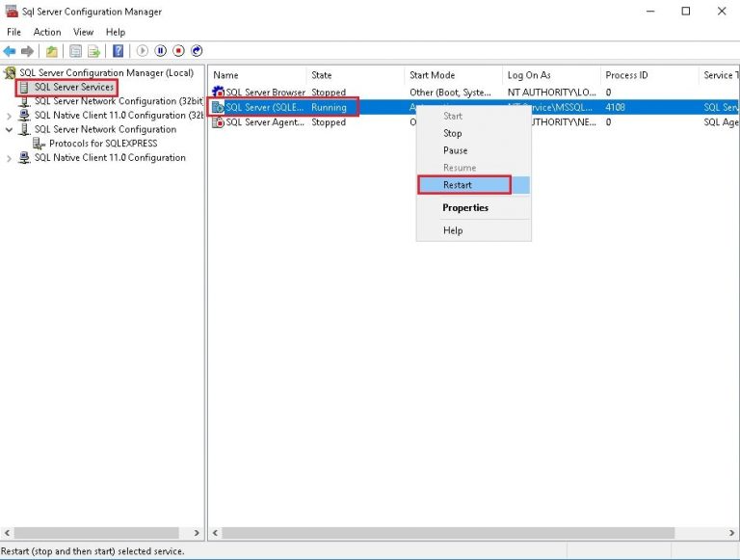Expand the SQL Native Client 11.0 Configuration (32bit) node
This screenshot has width=740, height=560.
[x=10, y=115]
